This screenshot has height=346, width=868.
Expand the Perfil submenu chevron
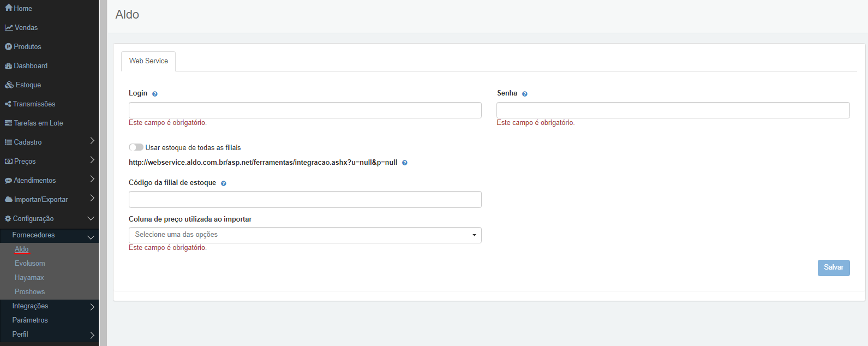tap(92, 335)
